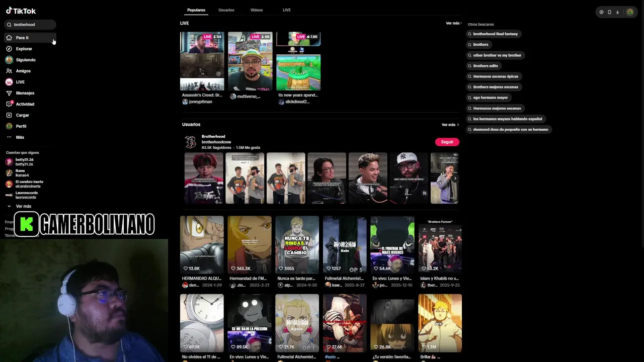Open En vivo video with 89.5K likes

[250, 323]
